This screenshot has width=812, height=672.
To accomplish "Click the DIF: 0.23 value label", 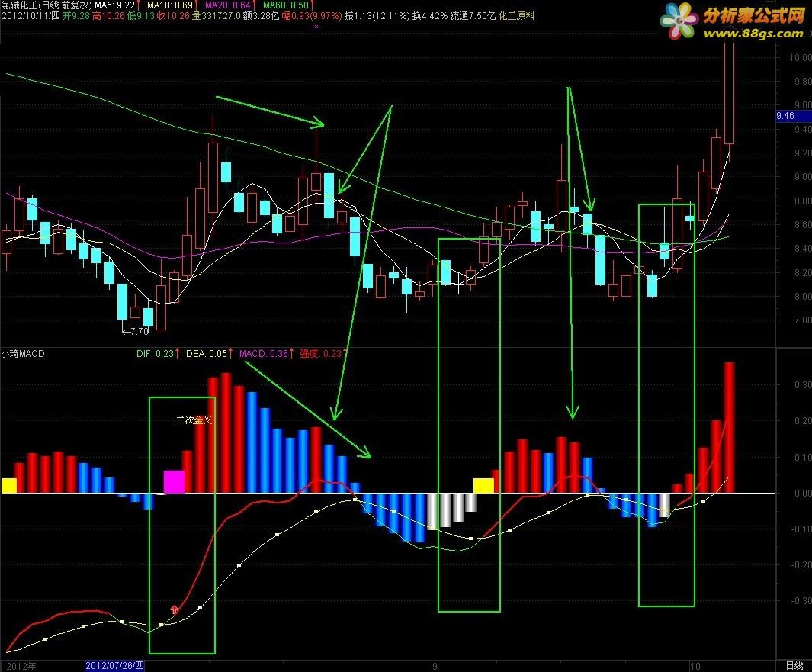I will 155,354.
